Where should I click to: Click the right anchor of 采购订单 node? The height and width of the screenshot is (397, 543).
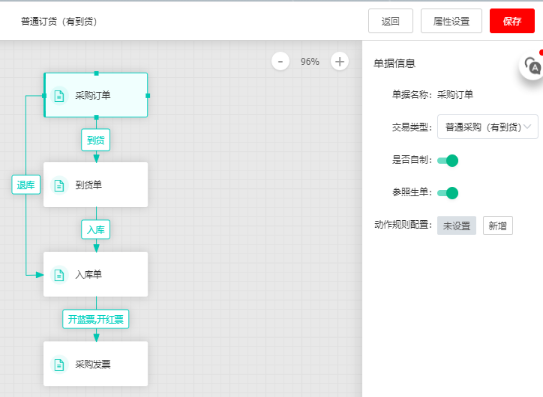click(x=148, y=96)
